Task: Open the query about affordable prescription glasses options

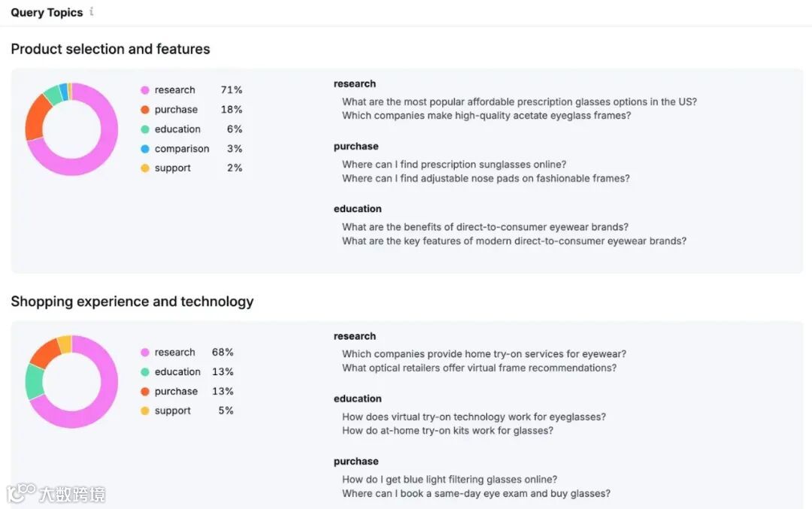Action: click(x=519, y=101)
